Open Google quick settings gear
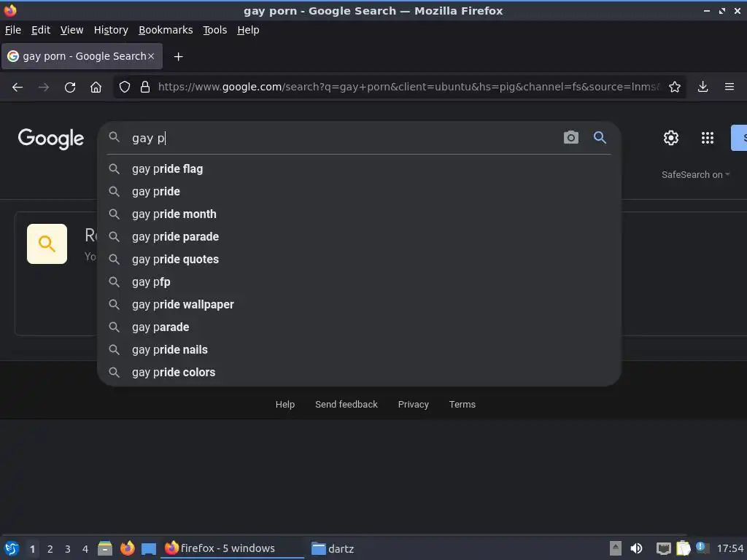 point(671,138)
